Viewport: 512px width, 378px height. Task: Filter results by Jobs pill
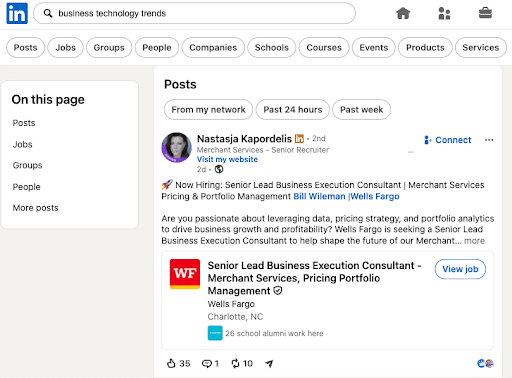(x=65, y=47)
